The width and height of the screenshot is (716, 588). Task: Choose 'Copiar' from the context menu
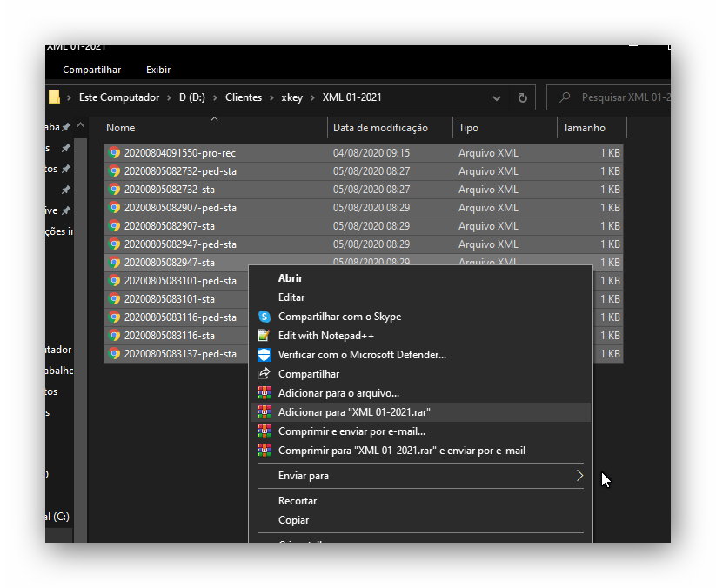pyautogui.click(x=293, y=520)
